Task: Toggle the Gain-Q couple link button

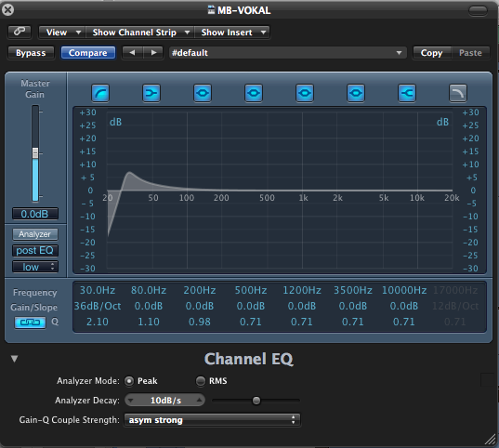Action: [x=31, y=323]
